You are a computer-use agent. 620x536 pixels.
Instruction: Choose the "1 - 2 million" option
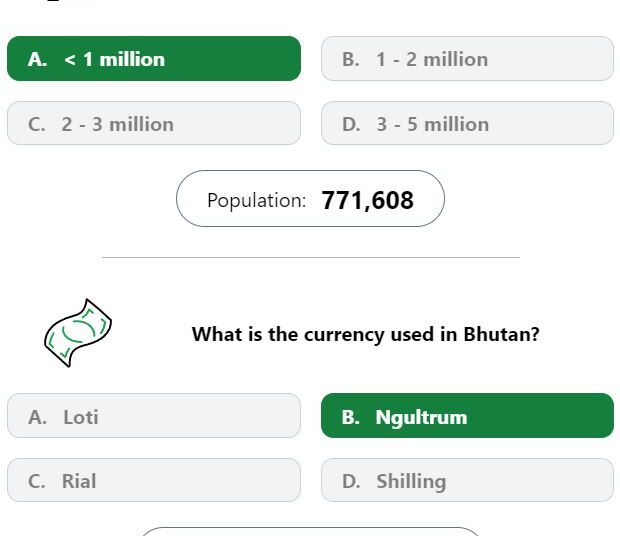467,59
